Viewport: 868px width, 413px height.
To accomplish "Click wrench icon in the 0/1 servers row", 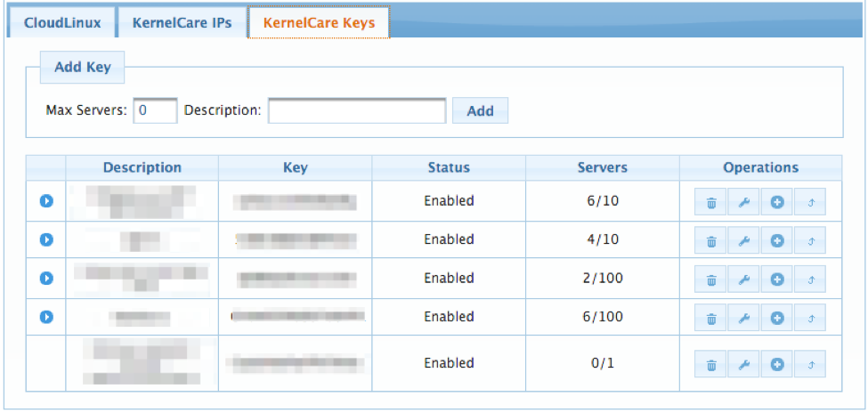I will (x=744, y=364).
